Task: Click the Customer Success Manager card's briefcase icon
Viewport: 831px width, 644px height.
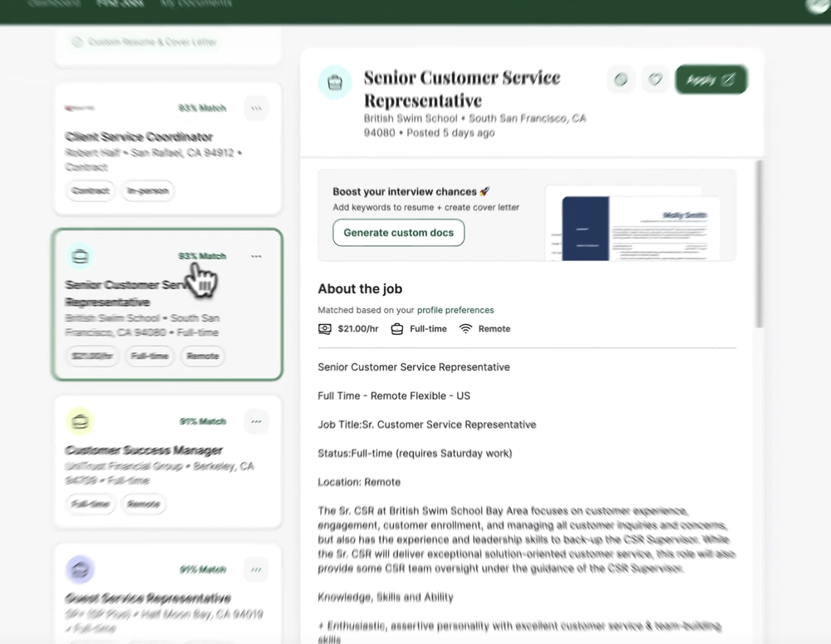Action: pos(80,421)
